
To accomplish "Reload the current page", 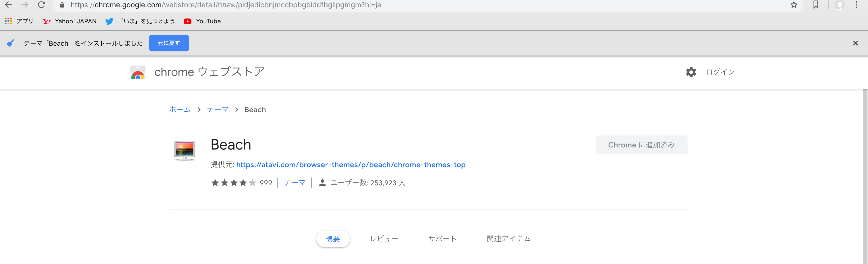I will click(41, 5).
